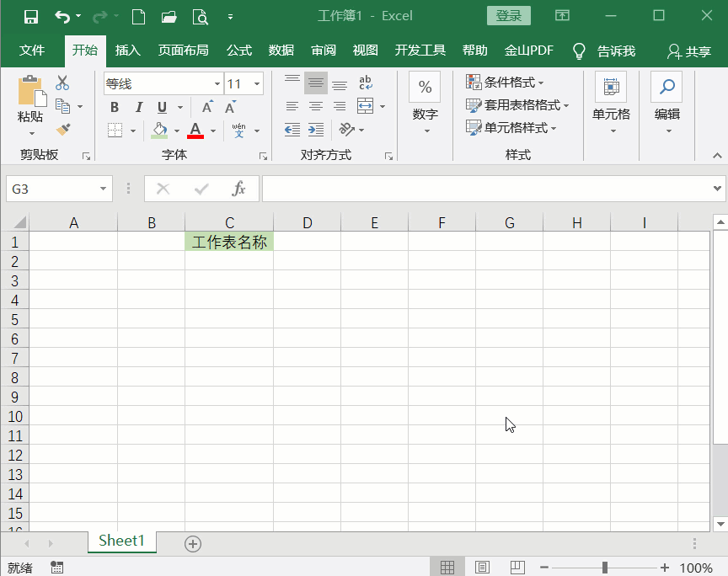Screen dimensions: 728x576
Task: Click the red font color swatch
Action: coord(195,131)
